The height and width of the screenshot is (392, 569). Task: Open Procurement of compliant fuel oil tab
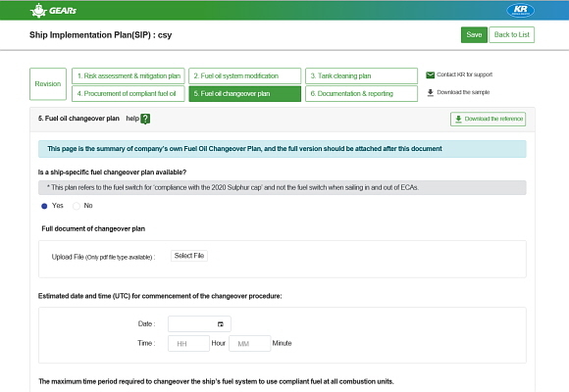[129, 93]
